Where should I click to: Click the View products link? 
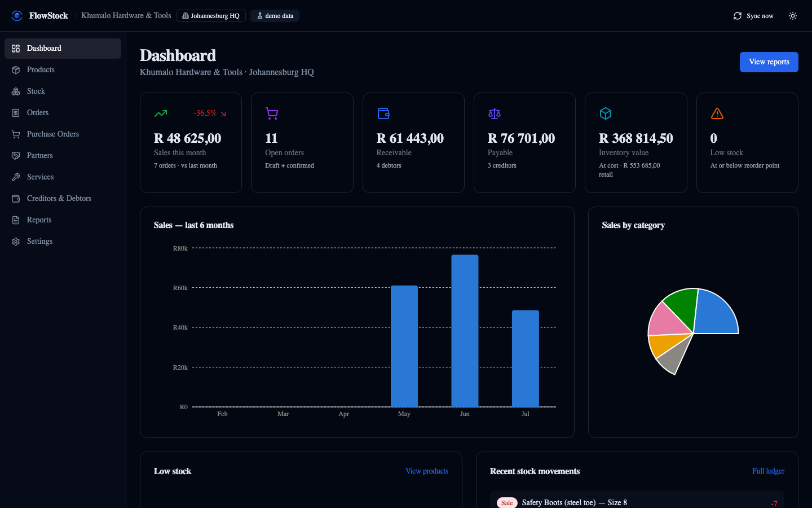click(427, 471)
